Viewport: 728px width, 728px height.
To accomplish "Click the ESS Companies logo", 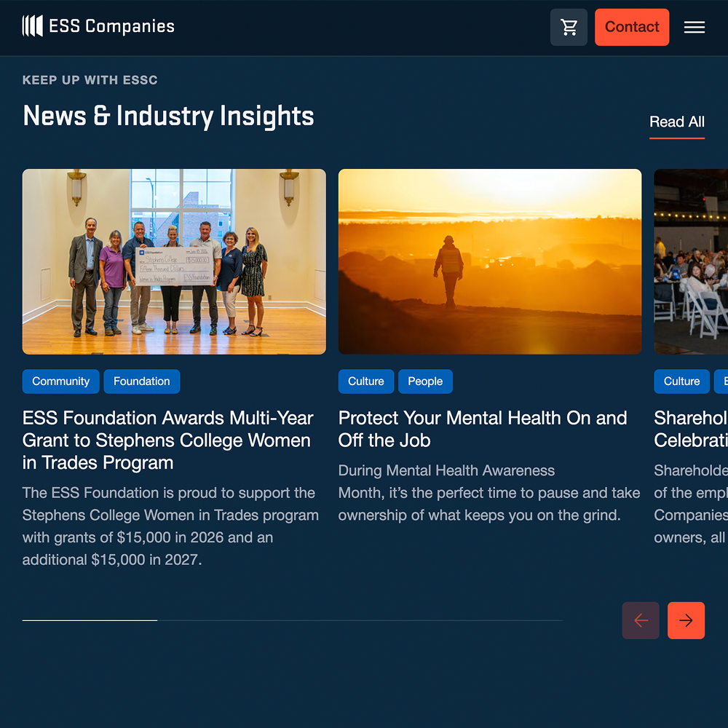I will tap(98, 26).
